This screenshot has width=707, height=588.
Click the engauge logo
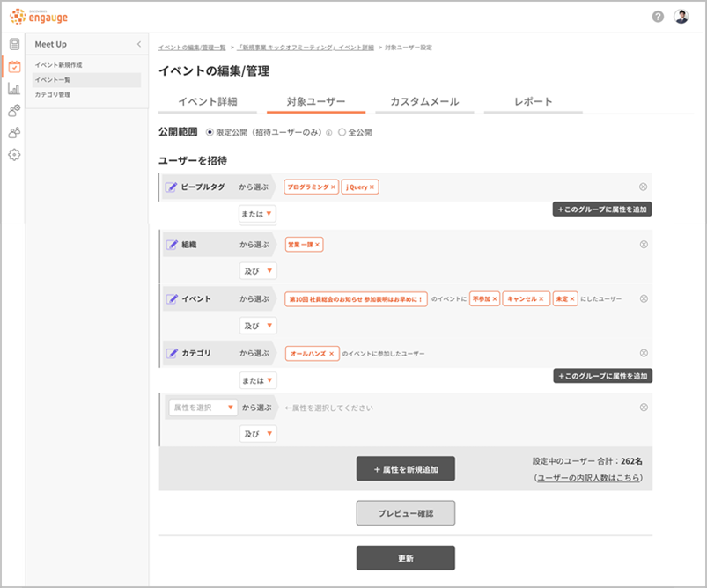click(37, 16)
